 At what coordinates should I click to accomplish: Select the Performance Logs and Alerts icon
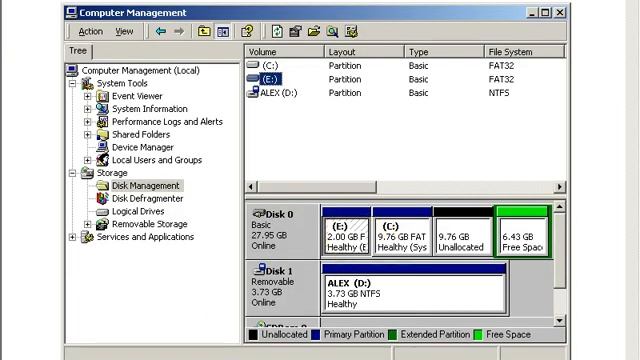(x=102, y=122)
